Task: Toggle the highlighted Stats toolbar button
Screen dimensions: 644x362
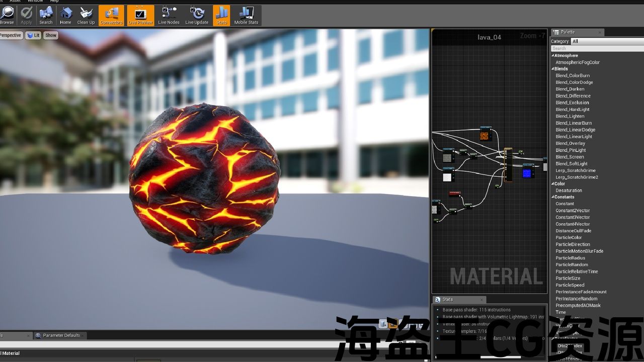Action: (x=221, y=16)
